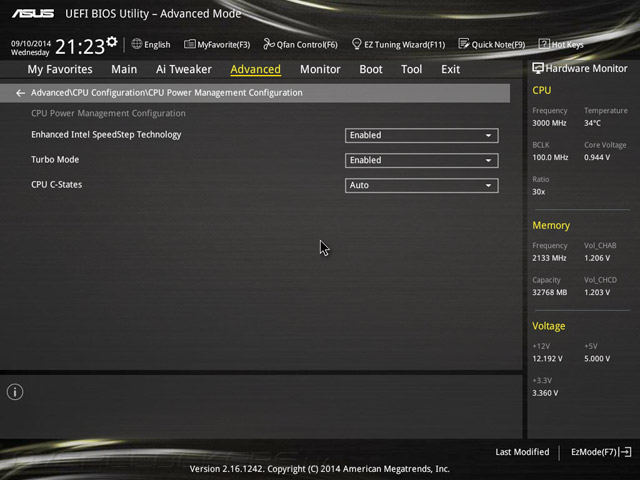Click Core Voltage 0.944 V value
Image resolution: width=640 pixels, height=480 pixels.
tap(597, 157)
